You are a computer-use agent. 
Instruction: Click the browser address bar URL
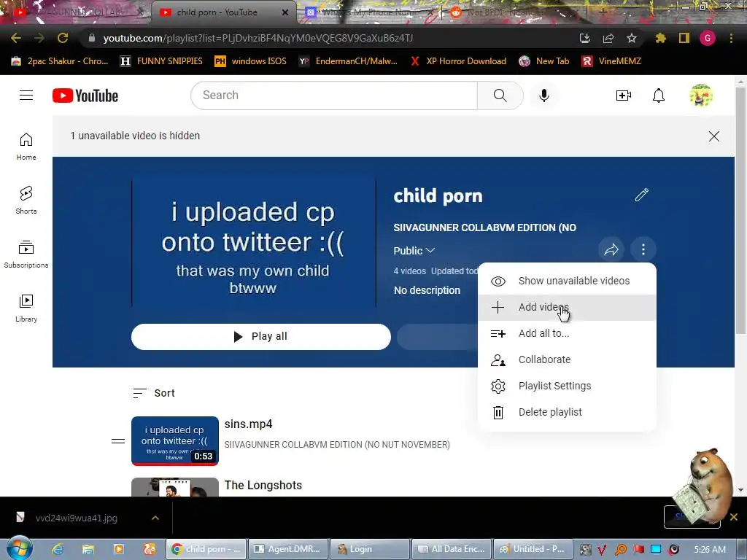coord(258,38)
